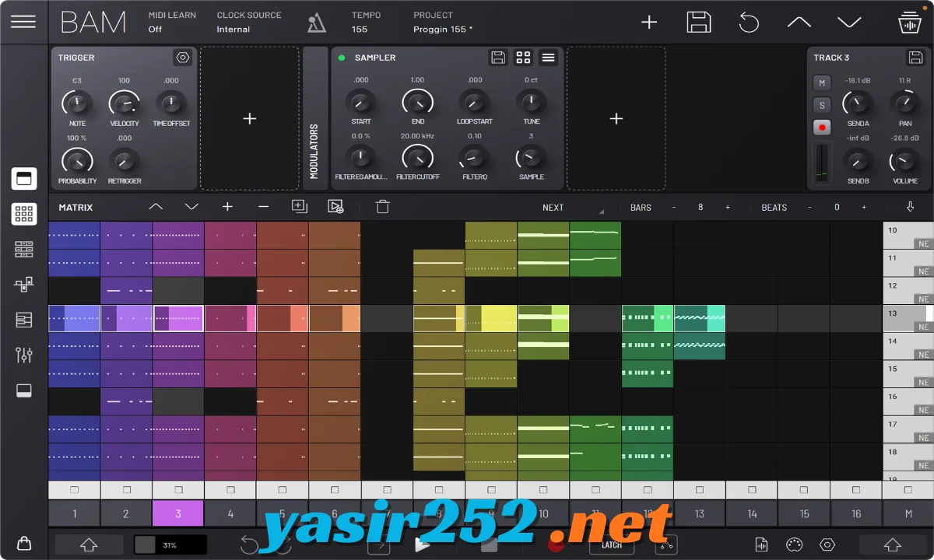The image size is (934, 560).
Task: Add module in empty slot beside Sampler
Action: pyautogui.click(x=616, y=118)
